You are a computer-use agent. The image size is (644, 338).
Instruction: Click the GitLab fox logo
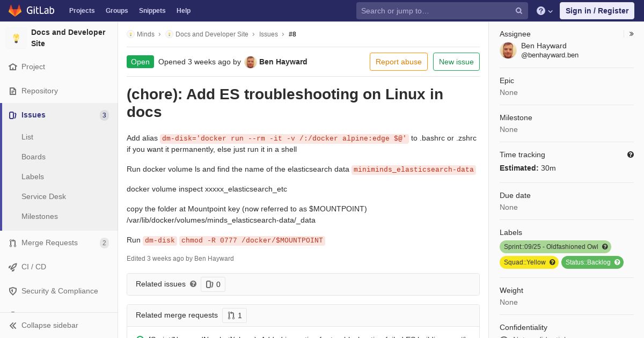pyautogui.click(x=15, y=10)
